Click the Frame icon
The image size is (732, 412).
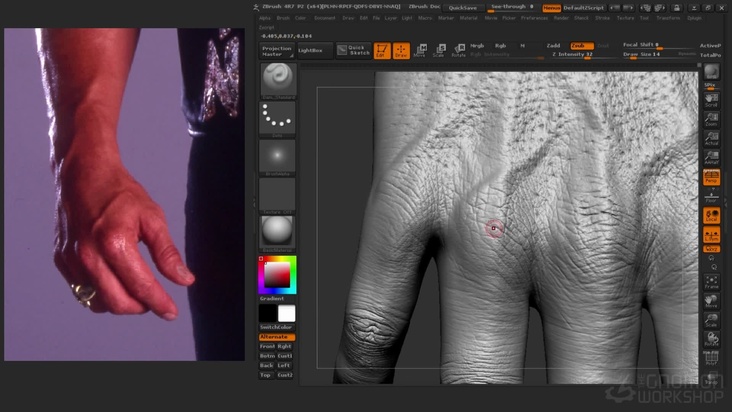click(x=711, y=282)
